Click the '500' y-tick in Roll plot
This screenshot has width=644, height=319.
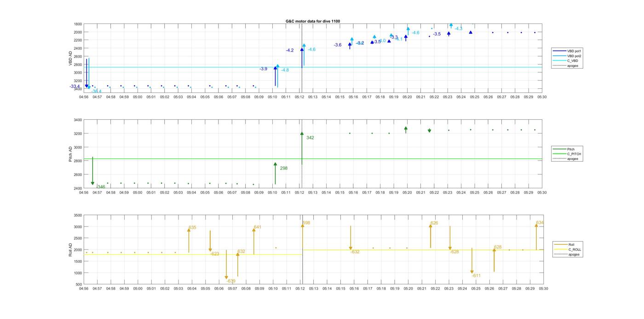tap(79, 284)
